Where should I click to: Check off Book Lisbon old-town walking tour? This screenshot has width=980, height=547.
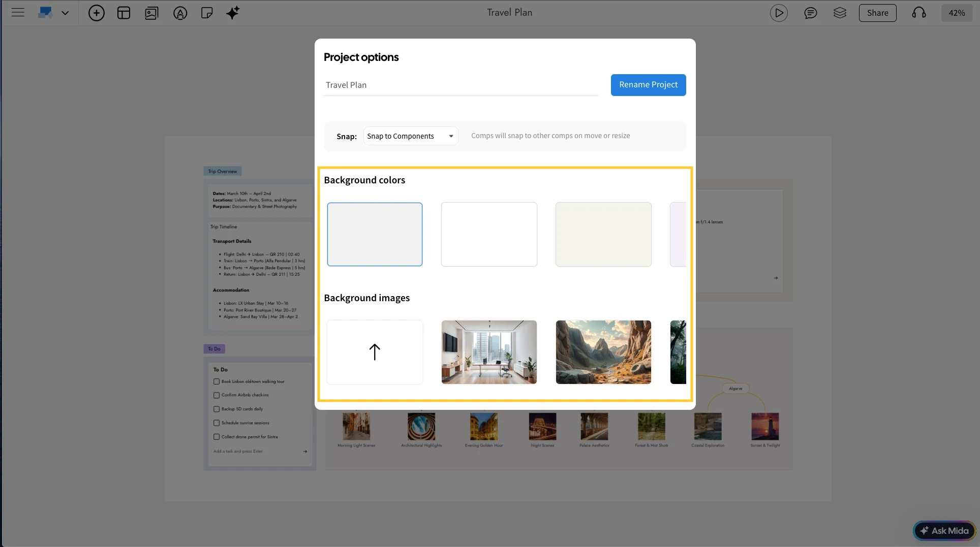click(x=217, y=381)
